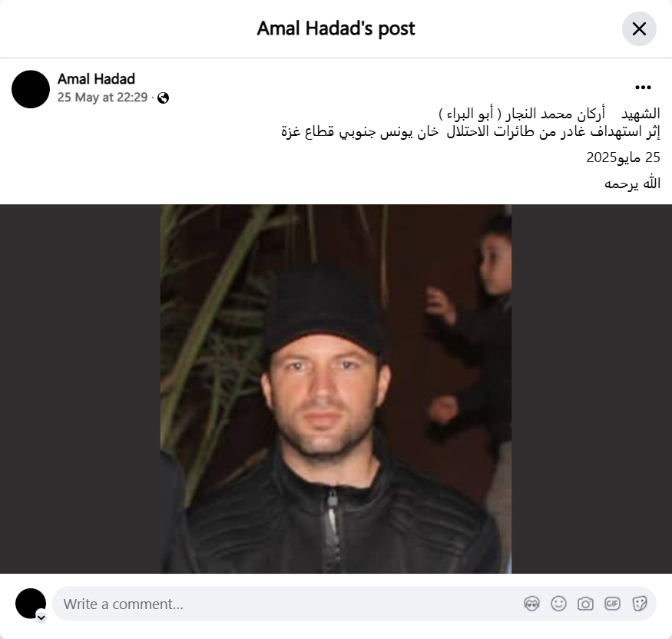Open the emoji picker smiley icon
This screenshot has width=672, height=639.
(558, 604)
